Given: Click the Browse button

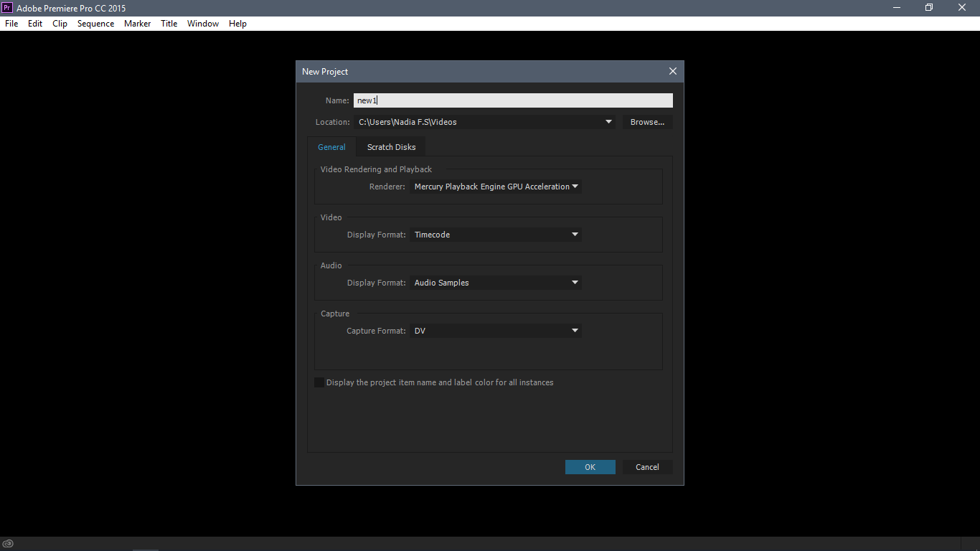Looking at the screenshot, I should (x=647, y=122).
